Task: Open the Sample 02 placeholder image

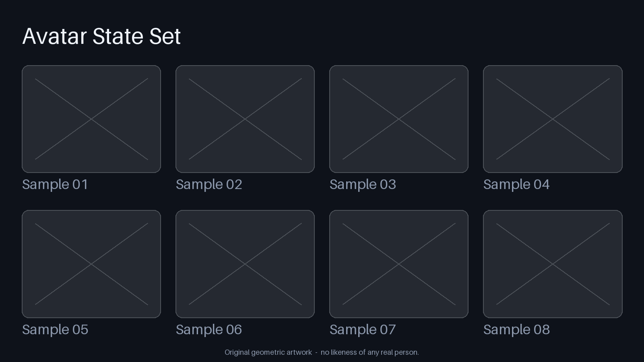Action: (x=245, y=119)
